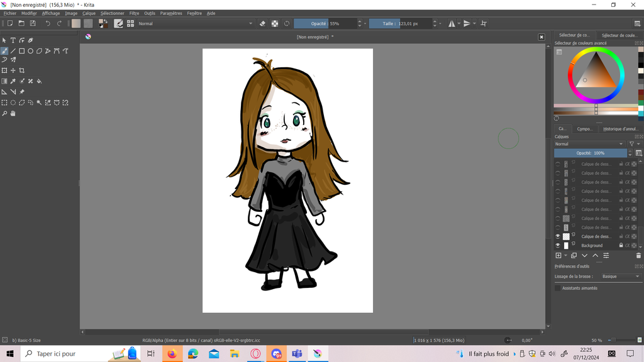Select the Text tool in toolbox
644x362 pixels.
pos(13,40)
